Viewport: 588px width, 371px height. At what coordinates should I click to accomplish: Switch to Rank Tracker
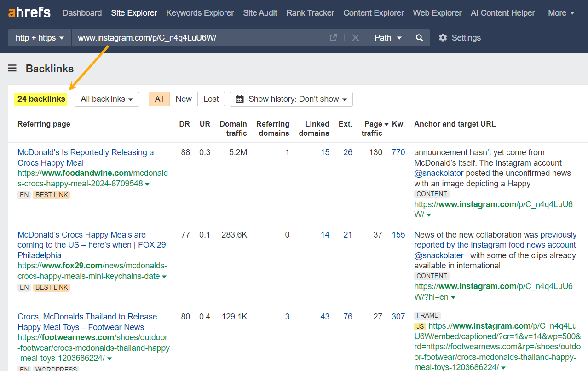pyautogui.click(x=310, y=12)
